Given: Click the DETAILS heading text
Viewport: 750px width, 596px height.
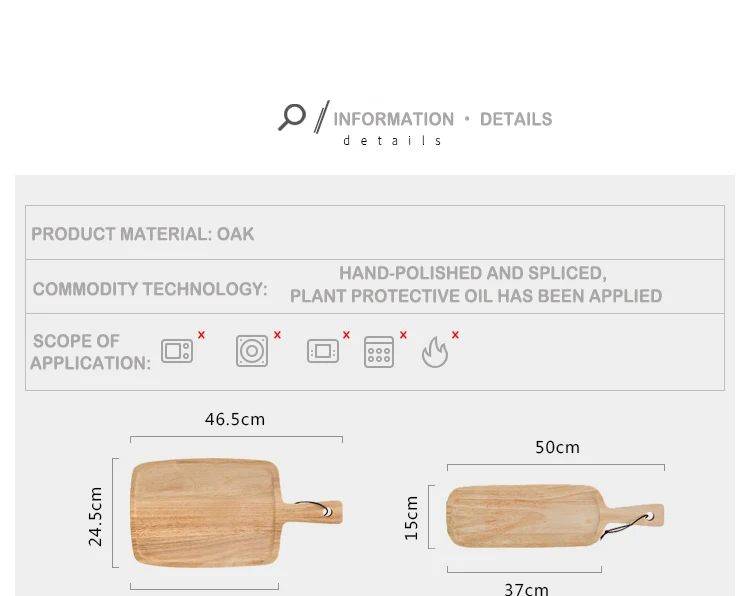Looking at the screenshot, I should coord(516,119).
